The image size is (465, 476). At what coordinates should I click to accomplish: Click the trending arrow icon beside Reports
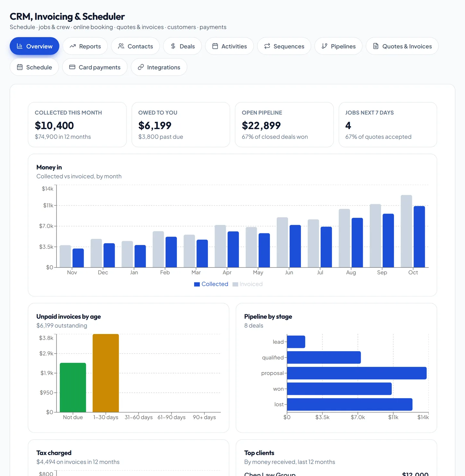(73, 46)
